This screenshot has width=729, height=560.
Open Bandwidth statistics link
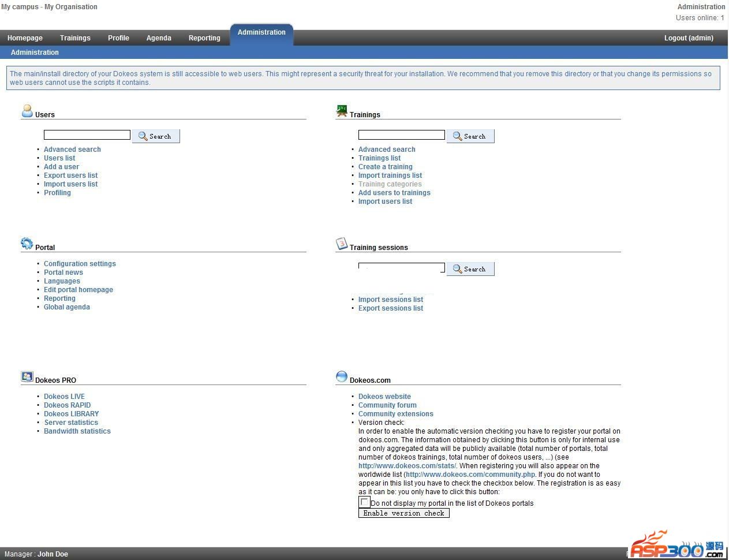[77, 431]
